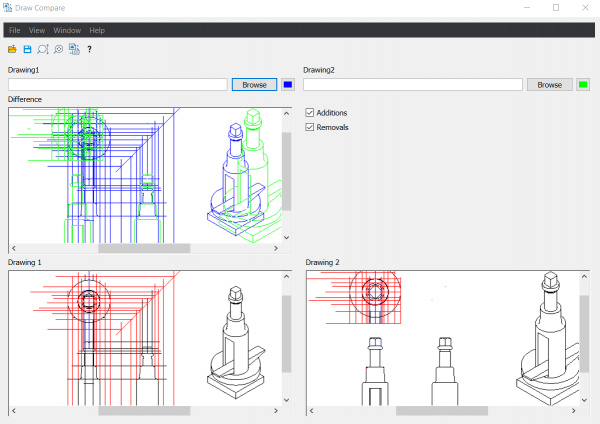Click the Drawing 1 view scroll-left arrow
The height and width of the screenshot is (424, 600).
click(x=14, y=411)
